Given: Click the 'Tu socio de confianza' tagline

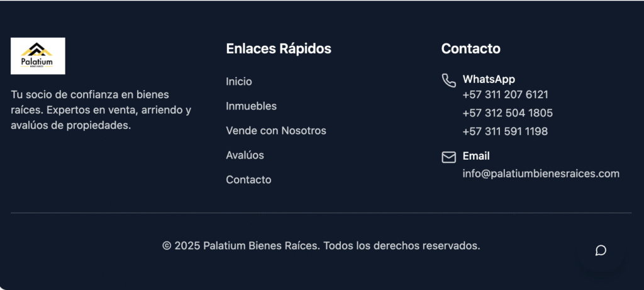Looking at the screenshot, I should click(x=101, y=109).
